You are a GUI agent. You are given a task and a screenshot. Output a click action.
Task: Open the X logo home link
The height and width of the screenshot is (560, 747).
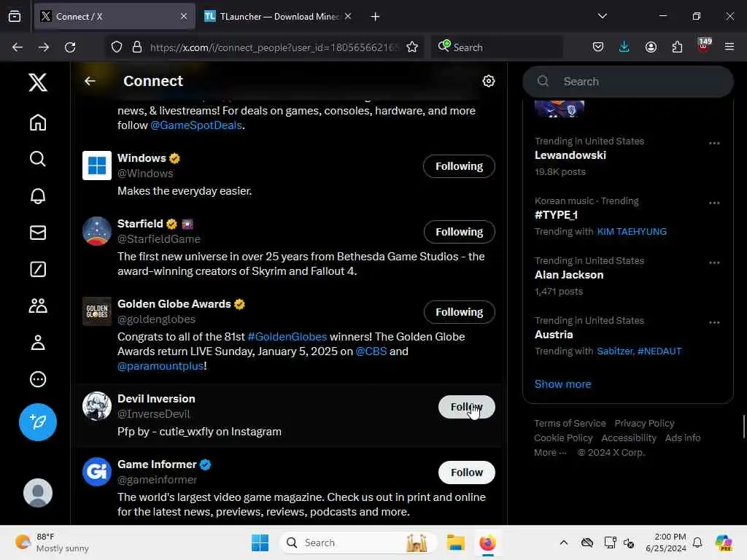pyautogui.click(x=38, y=82)
